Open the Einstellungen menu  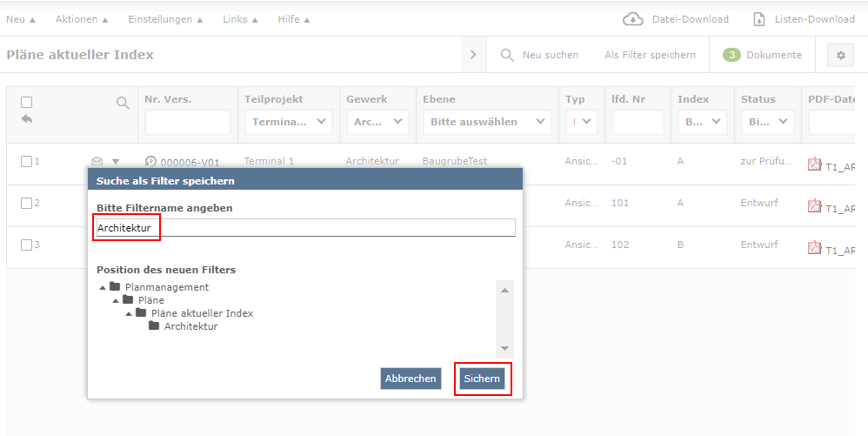pos(164,19)
